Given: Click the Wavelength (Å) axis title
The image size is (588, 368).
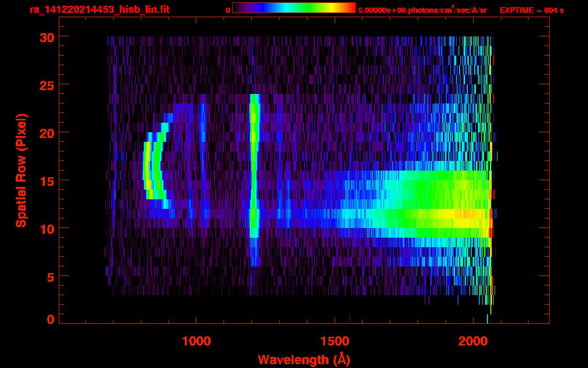Looking at the screenshot, I should pyautogui.click(x=305, y=359).
